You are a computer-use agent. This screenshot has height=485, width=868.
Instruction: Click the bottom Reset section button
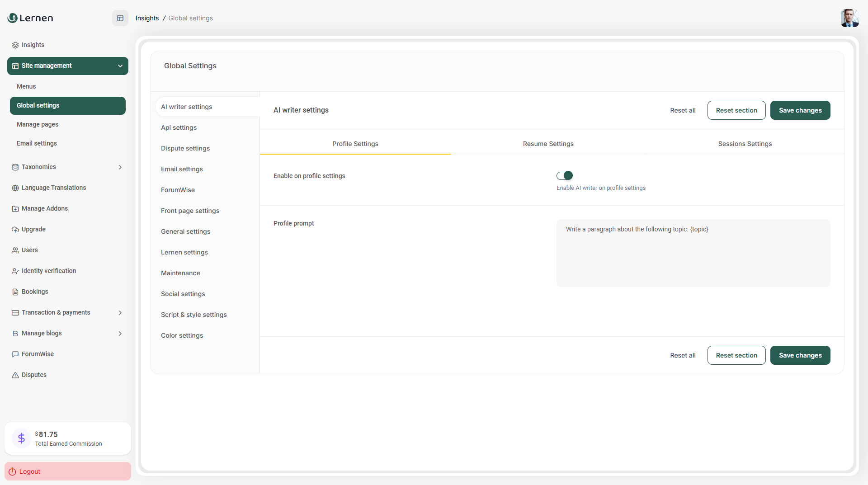[736, 355]
